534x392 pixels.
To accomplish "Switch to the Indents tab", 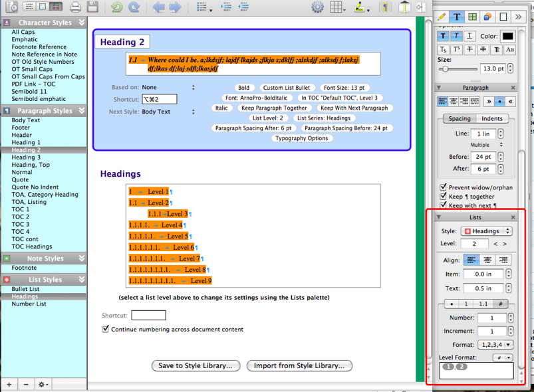I will 492,118.
